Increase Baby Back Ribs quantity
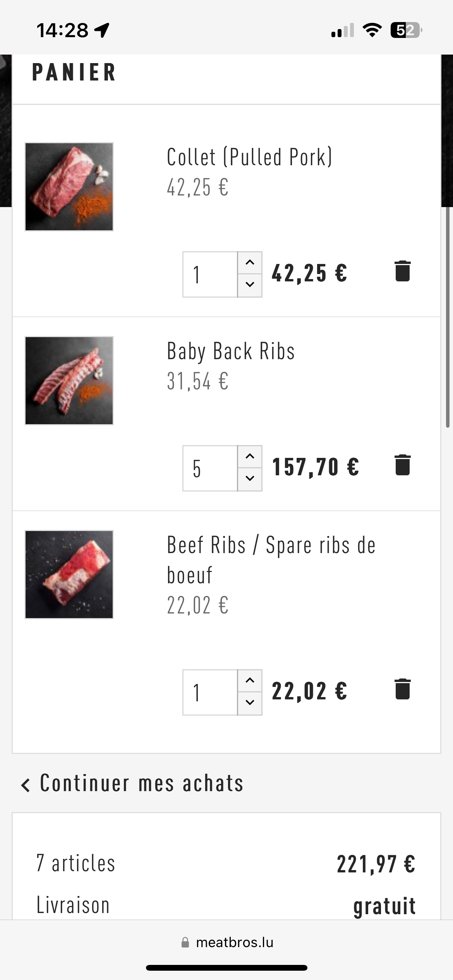 tap(250, 457)
